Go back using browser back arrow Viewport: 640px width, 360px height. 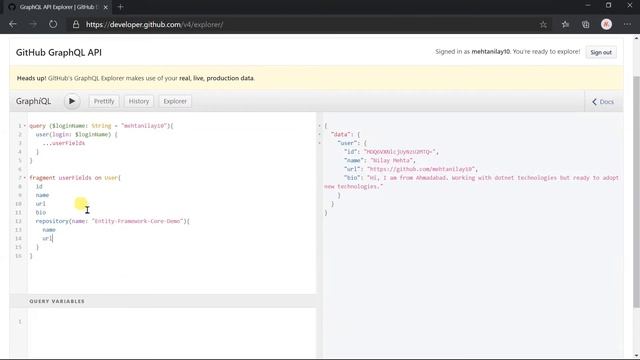tap(13, 24)
